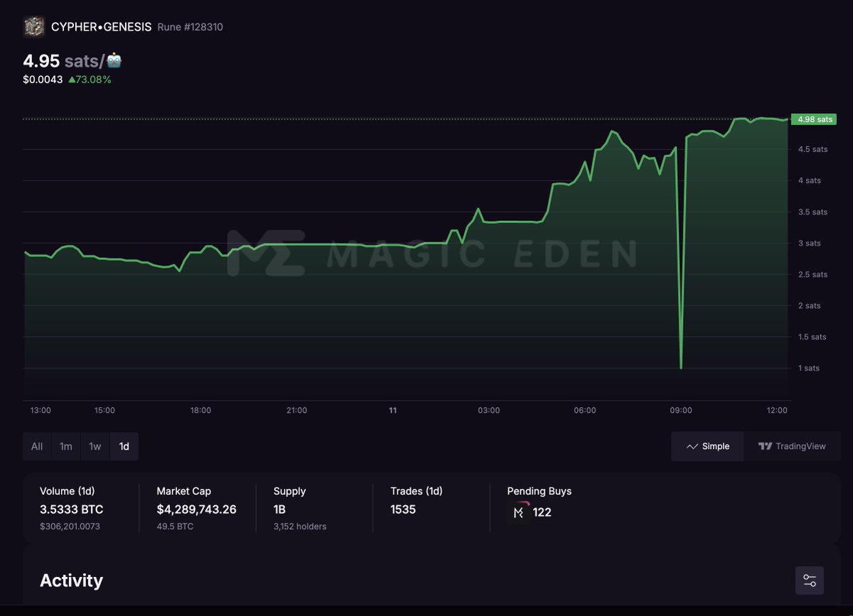Image resolution: width=853 pixels, height=616 pixels.
Task: Click the 3,152 holders text
Action: pyautogui.click(x=300, y=526)
